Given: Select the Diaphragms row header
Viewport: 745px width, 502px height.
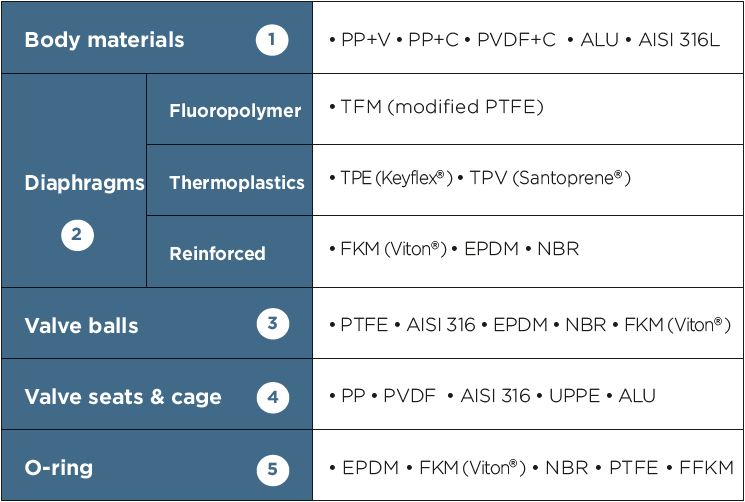Looking at the screenshot, I should click(84, 184).
